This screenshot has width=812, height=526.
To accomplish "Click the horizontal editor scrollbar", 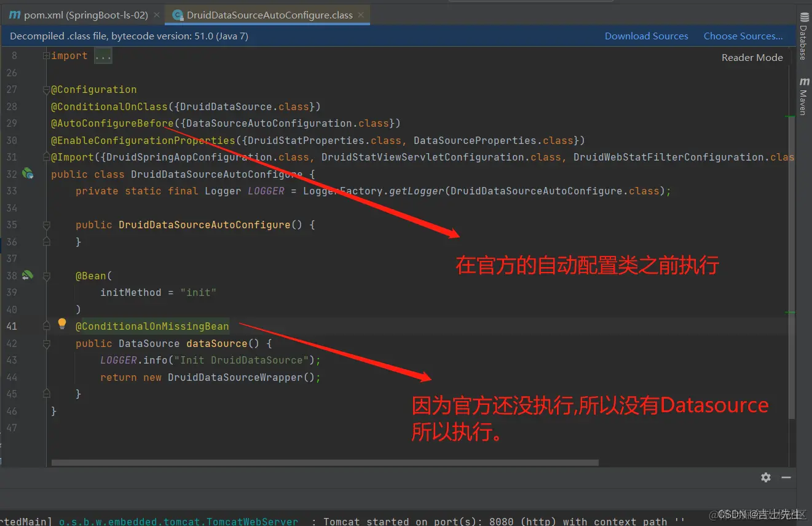I will click(x=325, y=463).
